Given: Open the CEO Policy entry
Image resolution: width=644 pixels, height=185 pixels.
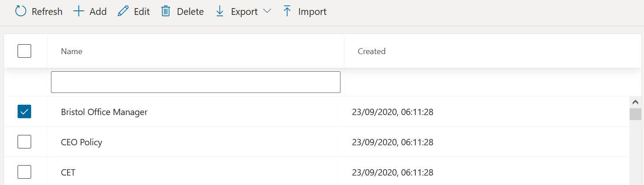Looking at the screenshot, I should 82,142.
